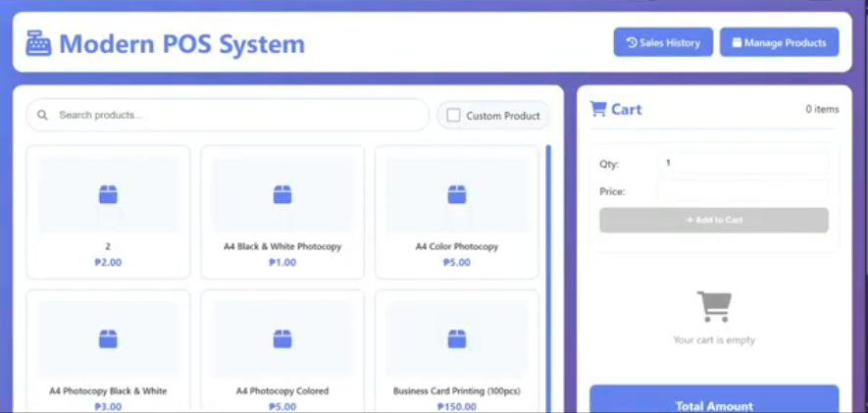Click box icon of Business Card Printing
The height and width of the screenshot is (413, 868).
click(x=457, y=338)
